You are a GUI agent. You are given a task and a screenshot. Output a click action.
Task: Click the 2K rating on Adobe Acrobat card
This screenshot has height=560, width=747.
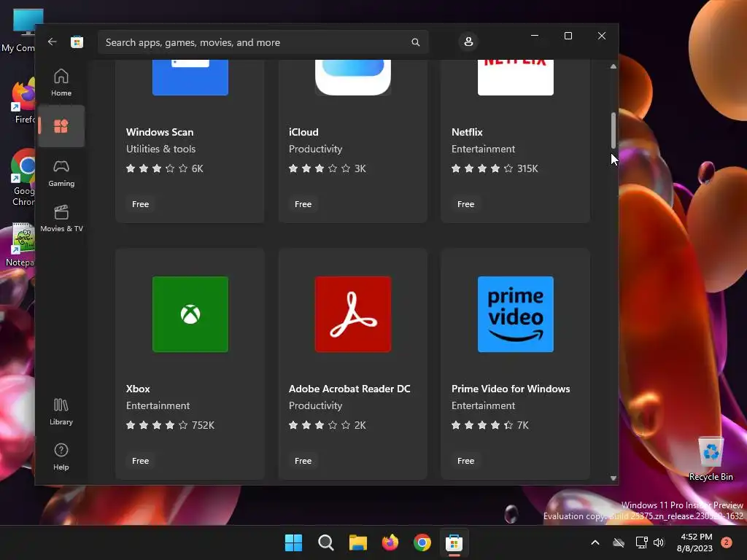(x=360, y=425)
